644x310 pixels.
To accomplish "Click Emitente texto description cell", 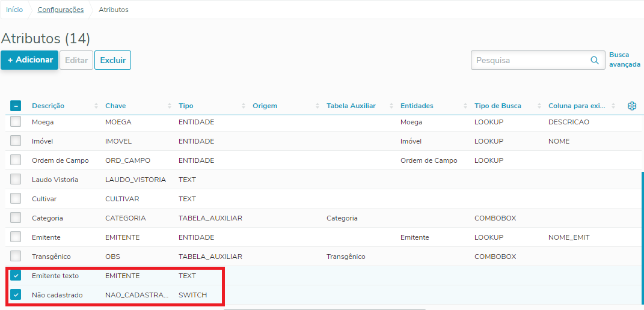I will tap(55, 276).
